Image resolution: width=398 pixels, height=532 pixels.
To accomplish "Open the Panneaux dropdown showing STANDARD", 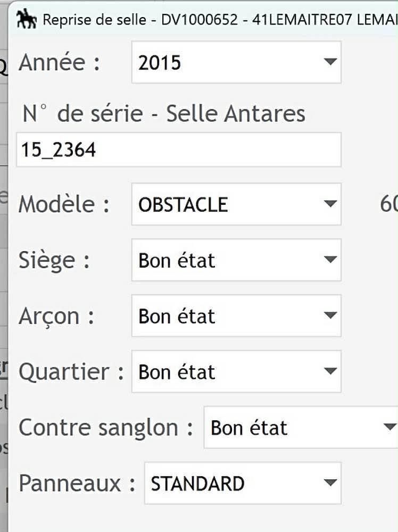I will coord(234,483).
